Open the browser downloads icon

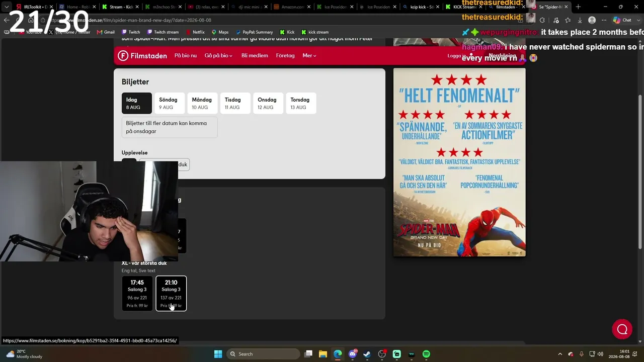[x=580, y=20]
